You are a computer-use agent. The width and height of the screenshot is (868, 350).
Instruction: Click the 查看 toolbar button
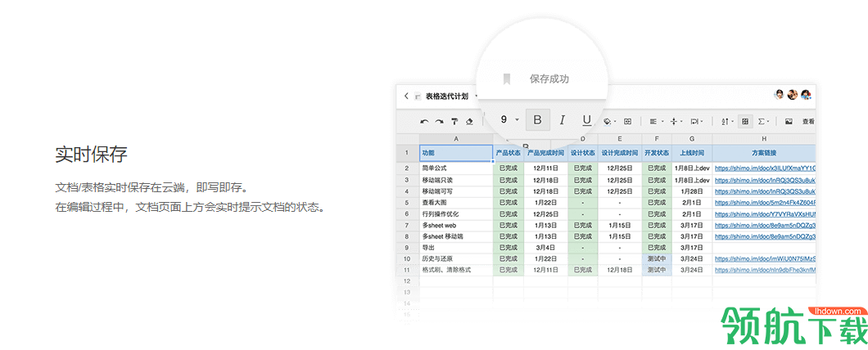(808, 121)
